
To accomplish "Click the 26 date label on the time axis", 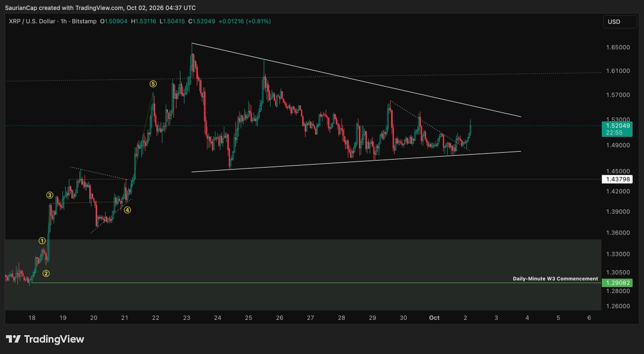I will coord(280,318).
